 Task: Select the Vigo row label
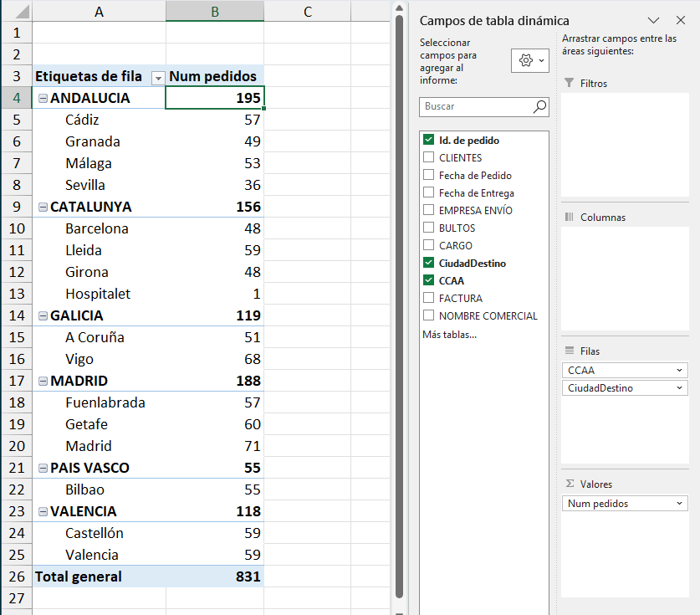pos(79,359)
